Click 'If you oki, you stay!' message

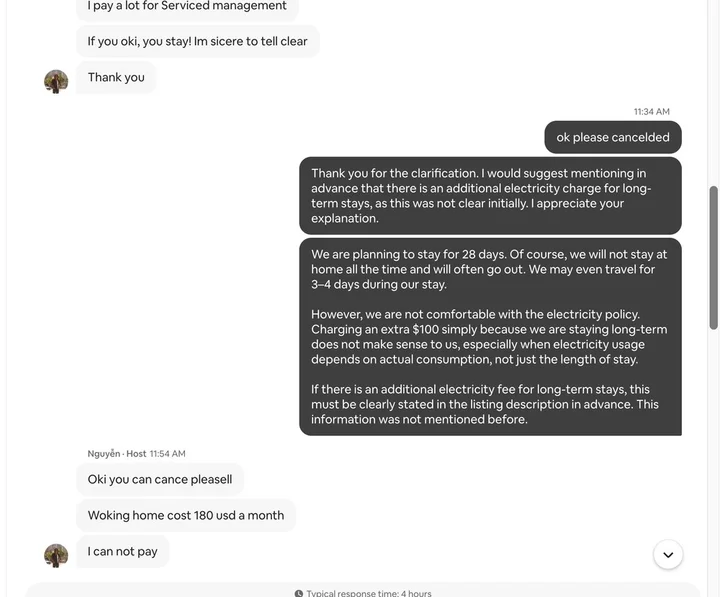pos(197,41)
